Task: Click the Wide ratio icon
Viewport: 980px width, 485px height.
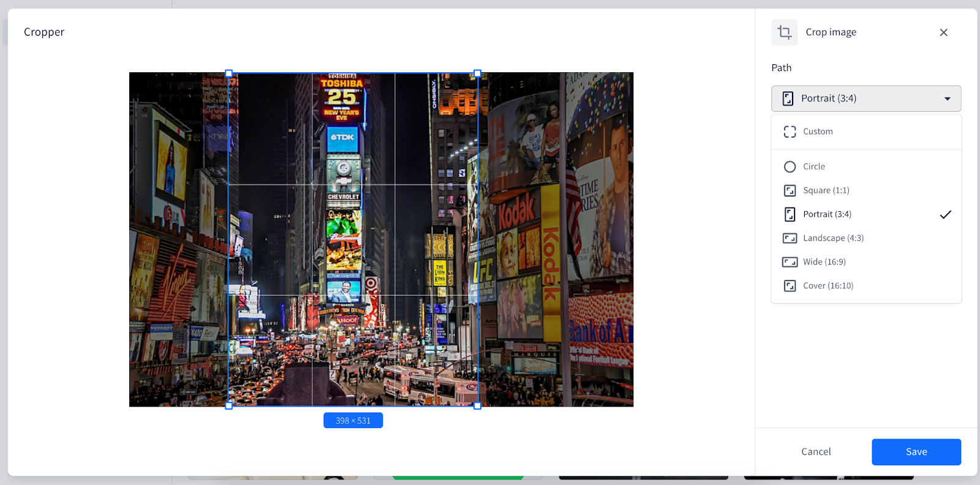Action: pyautogui.click(x=790, y=262)
